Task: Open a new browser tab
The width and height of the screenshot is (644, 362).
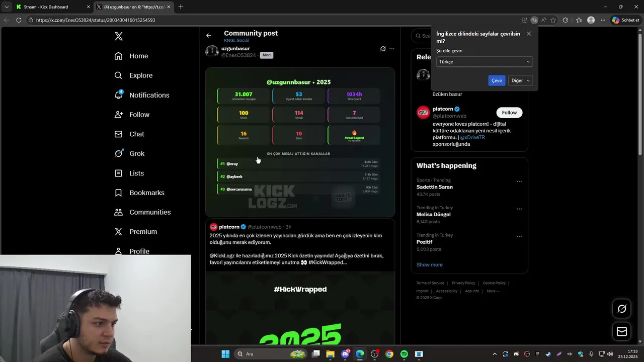Action: click(x=181, y=7)
